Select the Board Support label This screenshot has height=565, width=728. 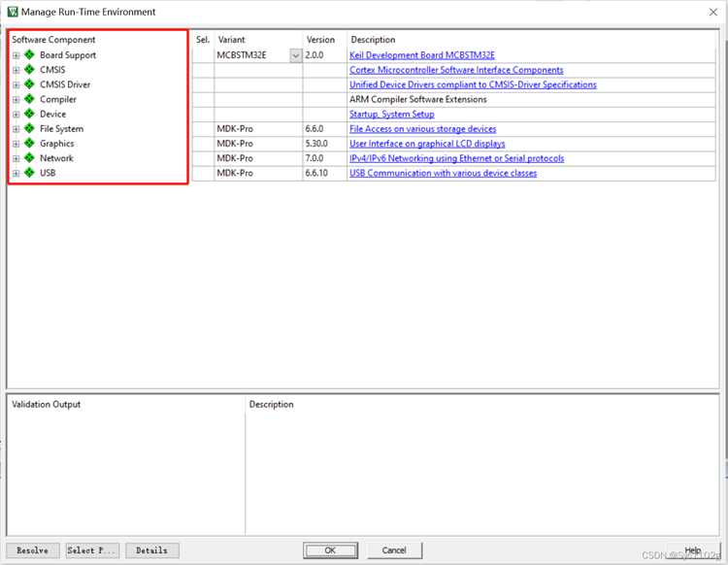pos(68,55)
